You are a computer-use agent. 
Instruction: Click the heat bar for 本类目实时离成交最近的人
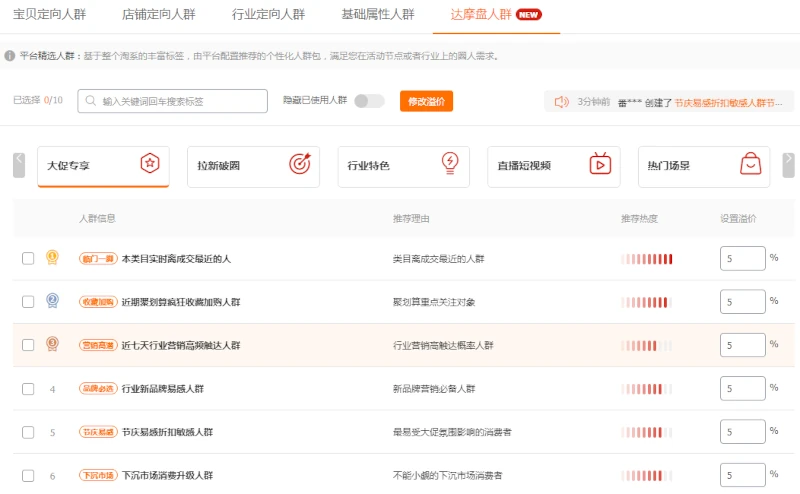pyautogui.click(x=646, y=259)
